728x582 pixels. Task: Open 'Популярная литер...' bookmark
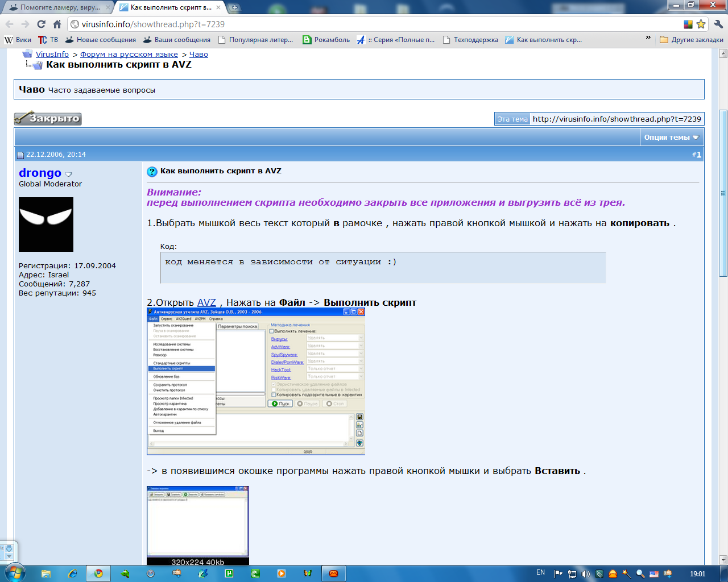[256, 40]
